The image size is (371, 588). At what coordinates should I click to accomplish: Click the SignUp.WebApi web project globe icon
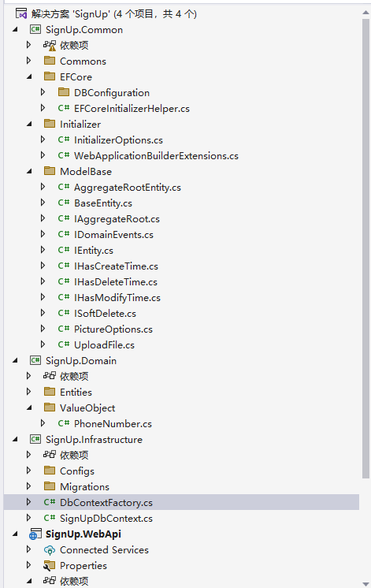[35, 534]
